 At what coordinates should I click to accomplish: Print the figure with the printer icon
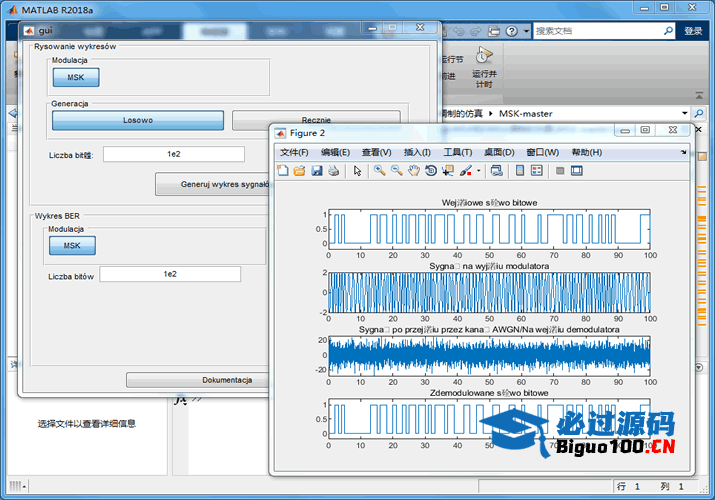(x=334, y=171)
